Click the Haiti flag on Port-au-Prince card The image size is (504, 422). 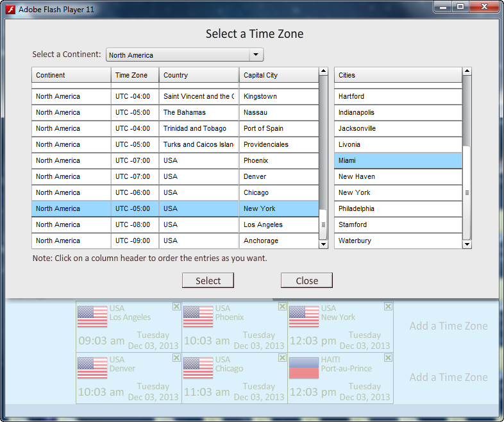304,368
